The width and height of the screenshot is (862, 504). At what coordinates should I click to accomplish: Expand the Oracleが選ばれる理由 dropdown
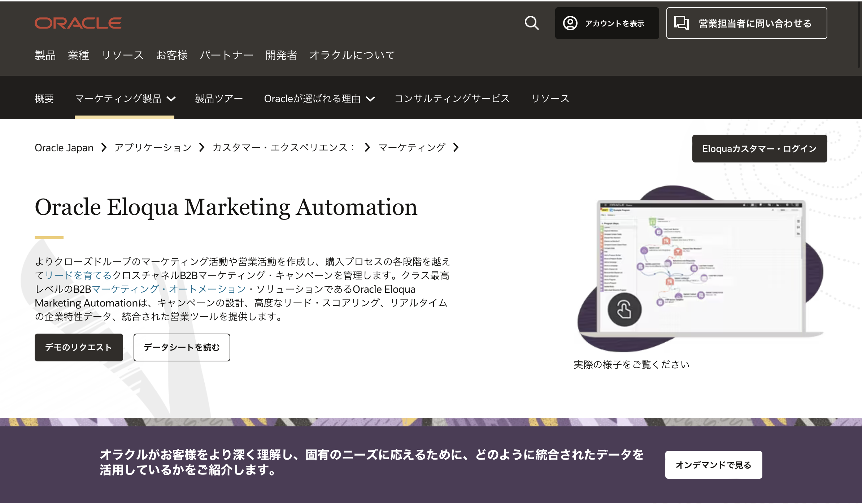(x=319, y=99)
